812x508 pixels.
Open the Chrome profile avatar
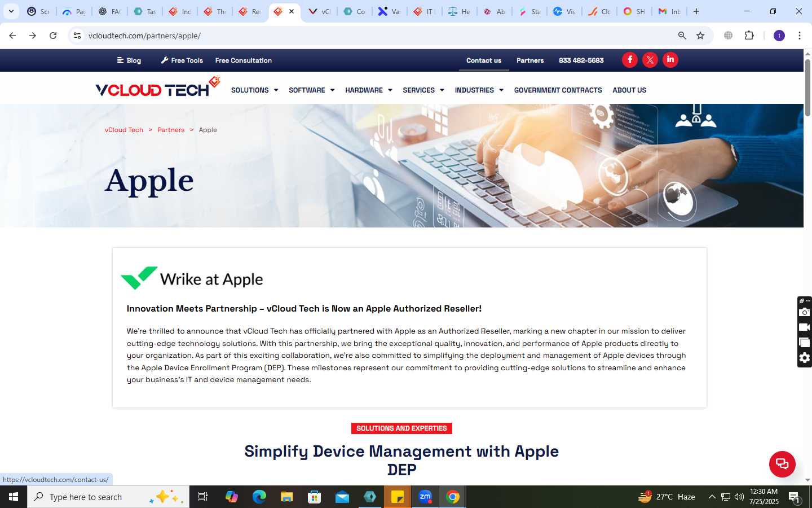[779, 36]
